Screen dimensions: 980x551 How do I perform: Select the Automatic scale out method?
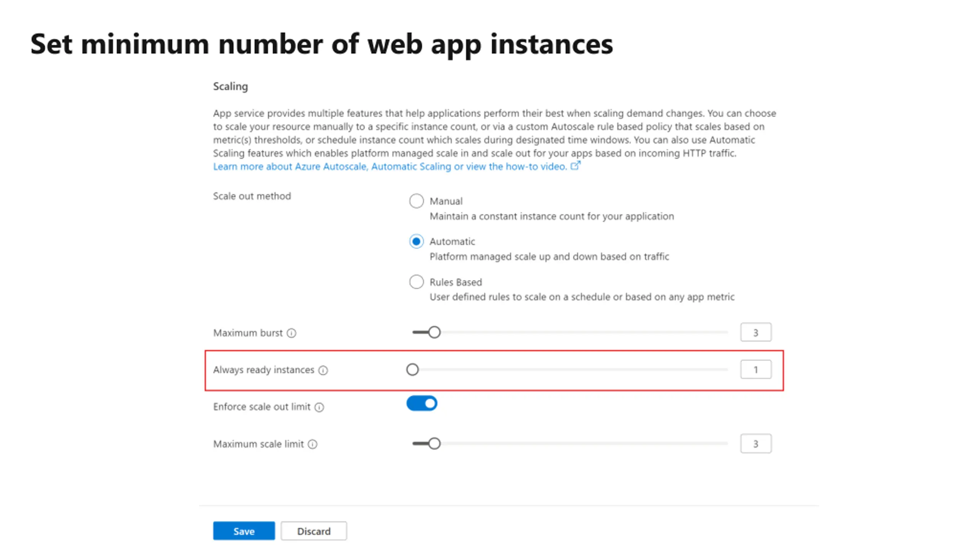pyautogui.click(x=416, y=241)
